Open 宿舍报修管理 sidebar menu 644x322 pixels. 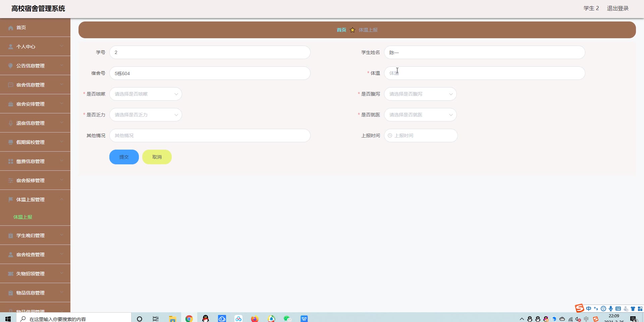click(35, 180)
